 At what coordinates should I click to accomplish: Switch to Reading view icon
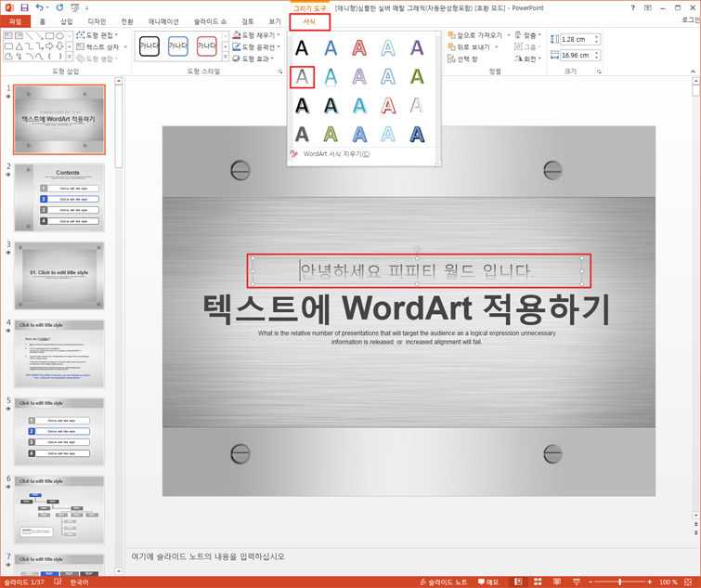coord(557,581)
